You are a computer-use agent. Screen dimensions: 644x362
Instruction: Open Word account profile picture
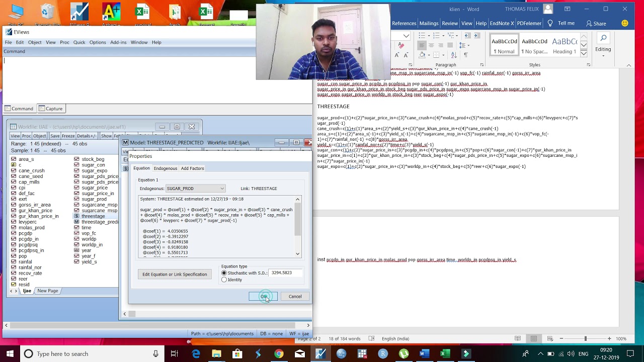coord(548,9)
